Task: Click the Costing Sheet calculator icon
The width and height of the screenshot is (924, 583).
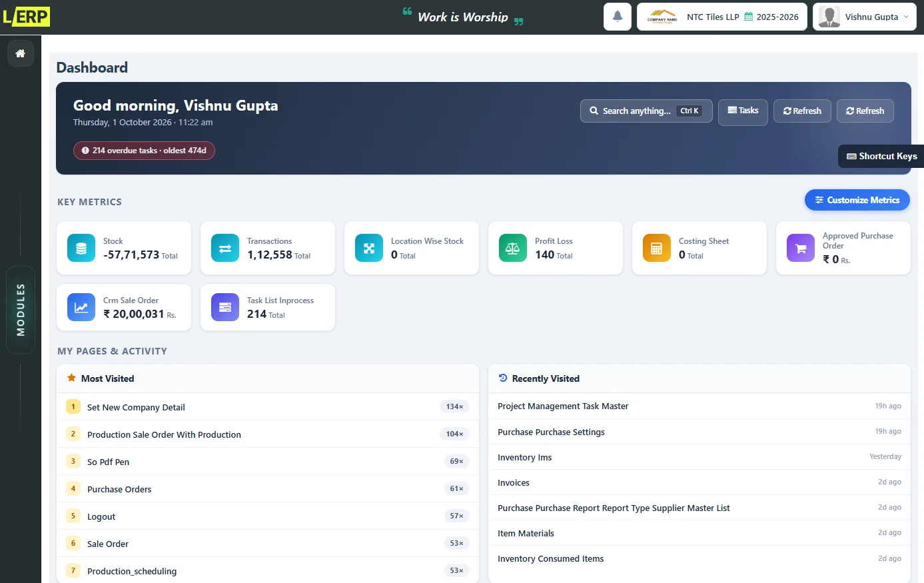Action: (x=657, y=249)
